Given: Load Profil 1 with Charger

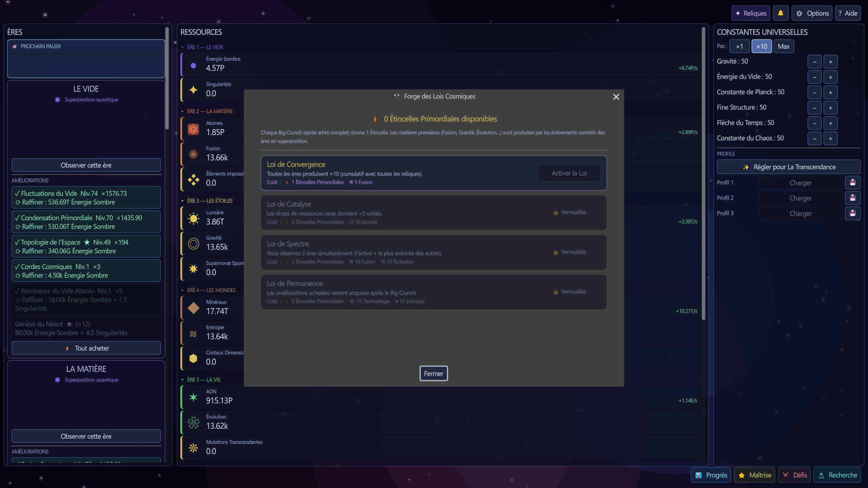Looking at the screenshot, I should coord(801,183).
